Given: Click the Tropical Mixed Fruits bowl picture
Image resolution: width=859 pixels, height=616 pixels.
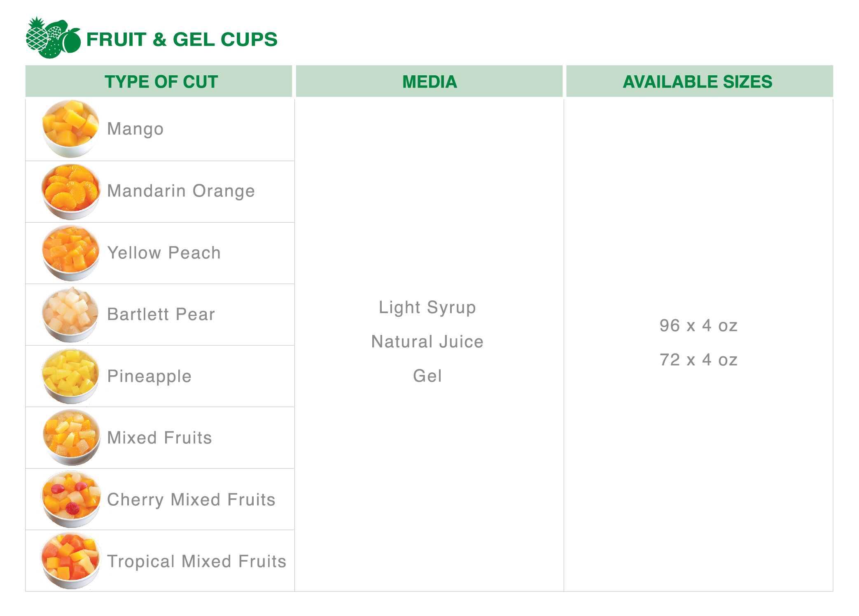Looking at the screenshot, I should (70, 561).
